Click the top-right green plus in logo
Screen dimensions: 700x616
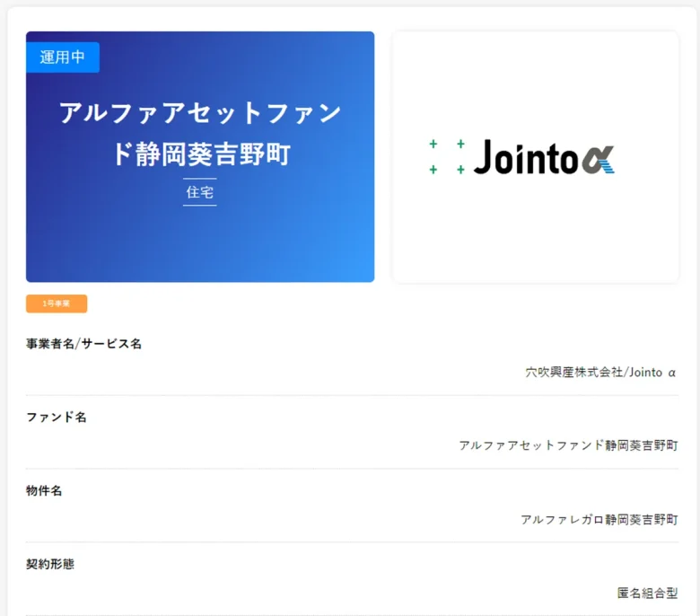tap(460, 144)
